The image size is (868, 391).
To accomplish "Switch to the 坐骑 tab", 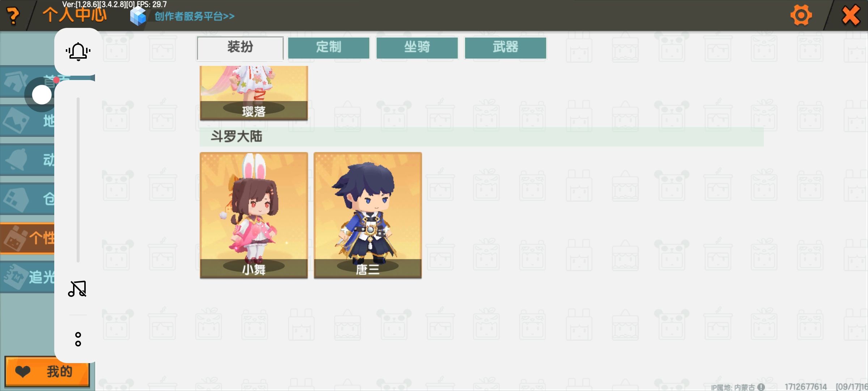I will click(x=417, y=47).
